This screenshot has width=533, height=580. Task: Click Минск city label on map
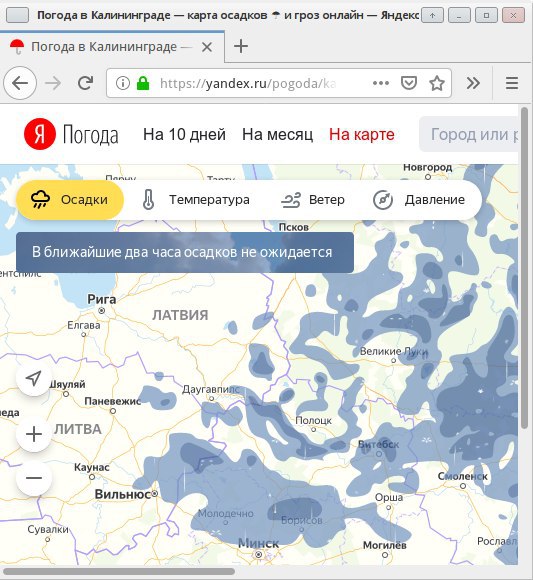pos(259,543)
